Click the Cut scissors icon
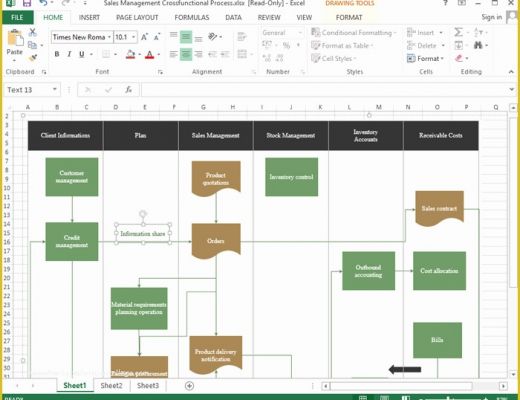Viewport: 520px width, 400px height. 33,32
